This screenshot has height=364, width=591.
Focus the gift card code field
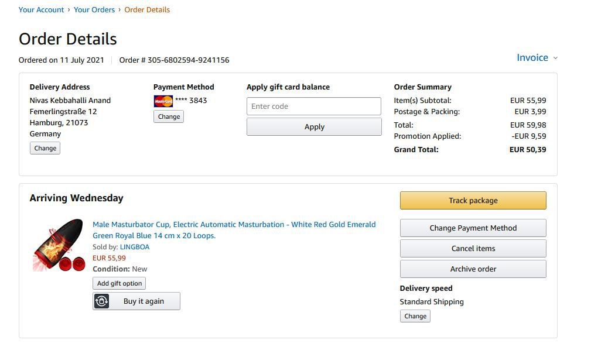pyautogui.click(x=314, y=107)
